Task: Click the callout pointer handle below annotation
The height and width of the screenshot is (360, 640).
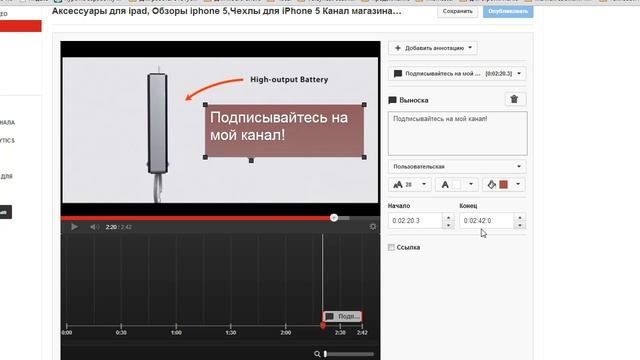Action: point(251,160)
